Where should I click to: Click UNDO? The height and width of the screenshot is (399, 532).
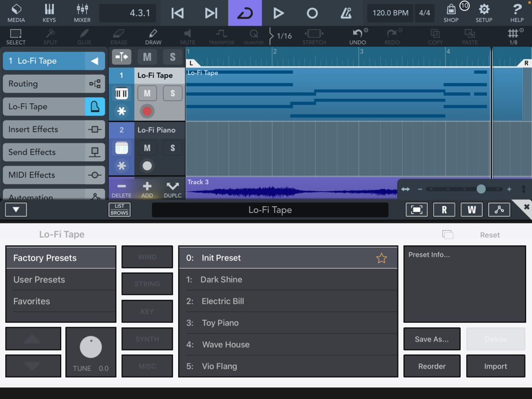click(x=358, y=37)
